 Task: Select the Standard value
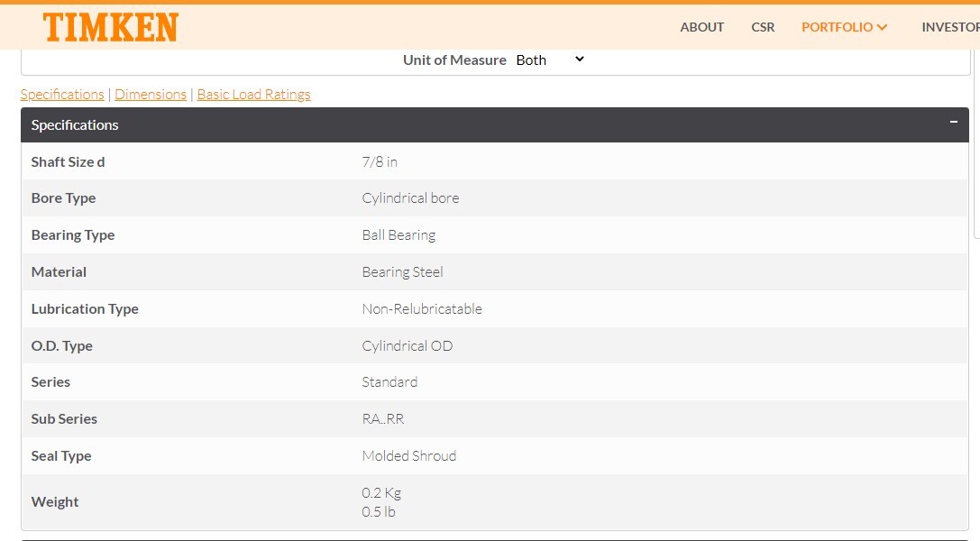tap(389, 381)
